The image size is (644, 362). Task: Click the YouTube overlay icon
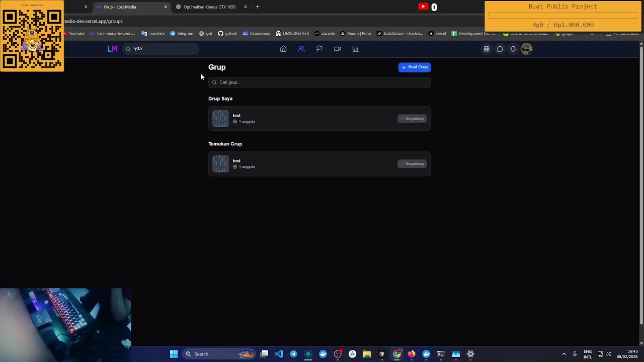(423, 7)
